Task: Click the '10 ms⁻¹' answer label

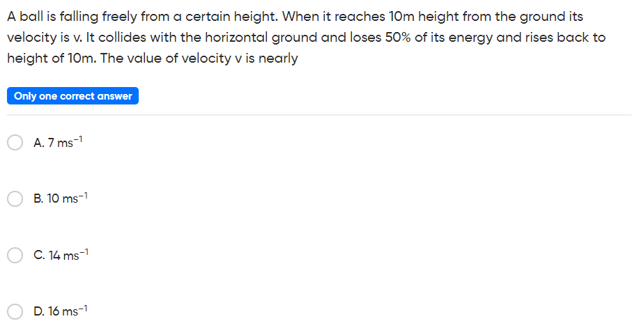Action: point(67,198)
